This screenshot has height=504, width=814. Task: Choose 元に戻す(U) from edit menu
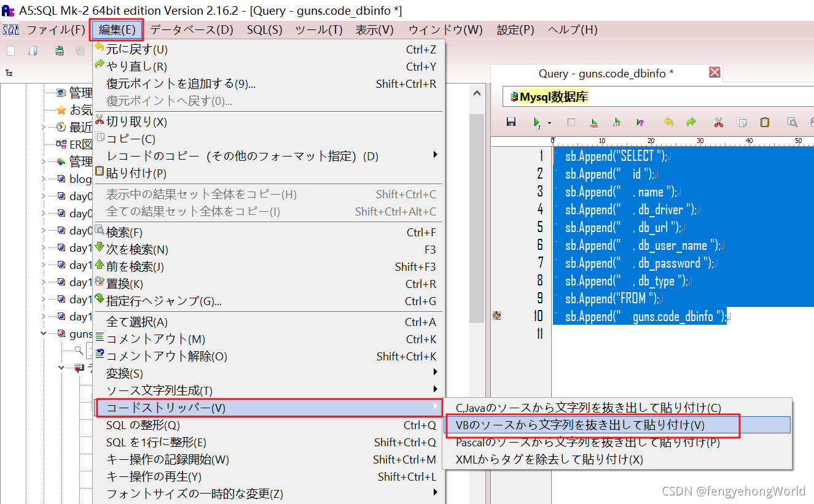268,50
